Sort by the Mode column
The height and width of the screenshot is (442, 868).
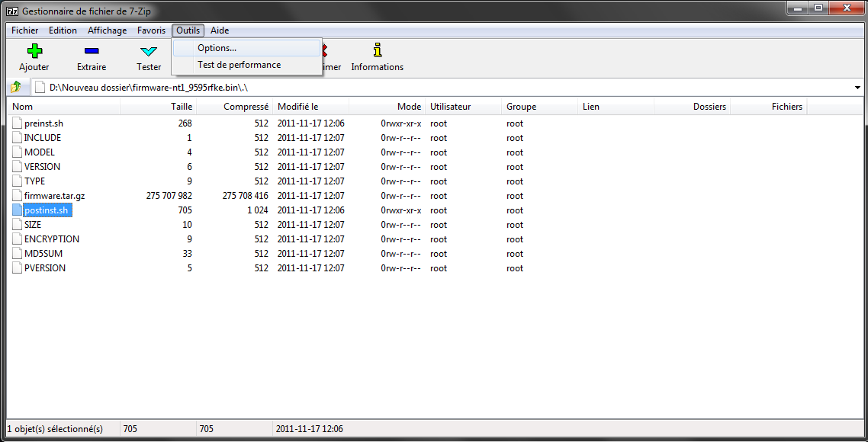(387, 107)
